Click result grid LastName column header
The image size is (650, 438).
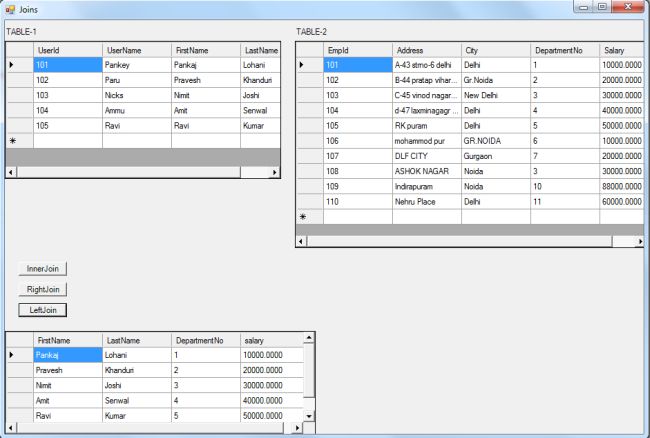(137, 340)
